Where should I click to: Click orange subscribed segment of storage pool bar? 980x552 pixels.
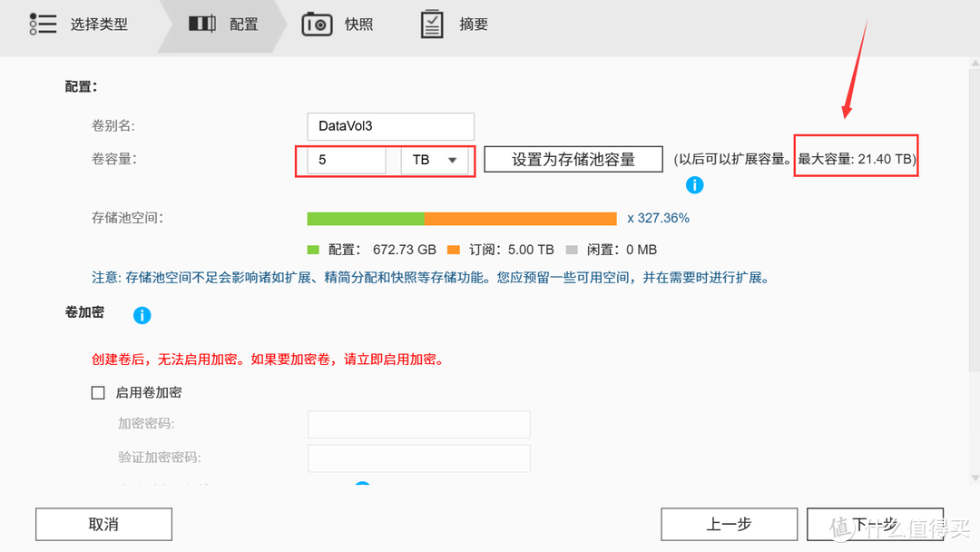point(521,218)
